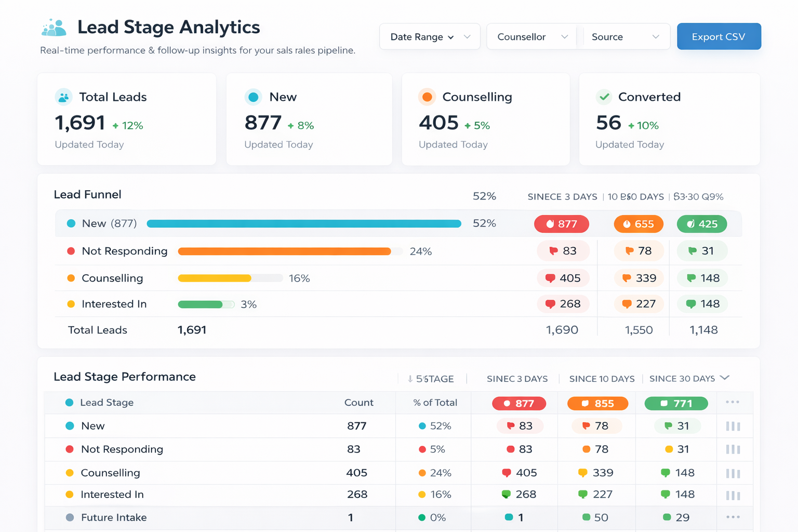Open the Date Range dropdown

pos(430,37)
